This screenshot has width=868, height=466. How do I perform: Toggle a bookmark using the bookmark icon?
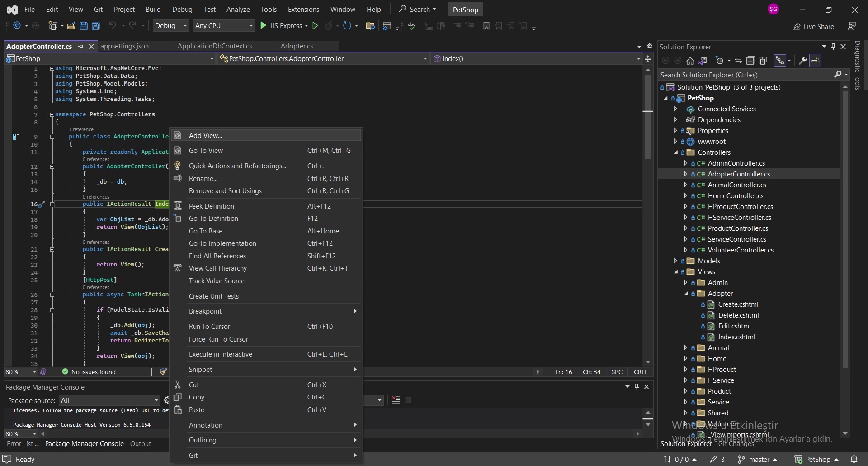coord(486,26)
